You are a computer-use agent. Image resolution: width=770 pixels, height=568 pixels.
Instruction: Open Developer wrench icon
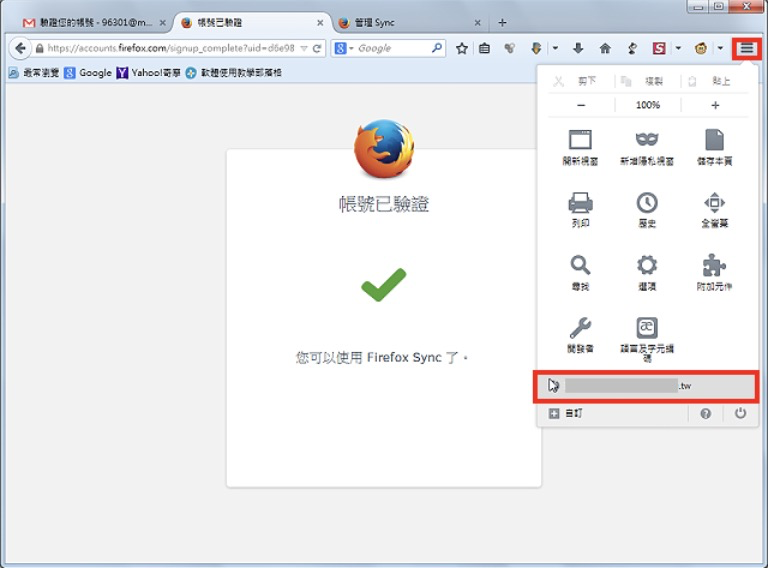pos(580,335)
